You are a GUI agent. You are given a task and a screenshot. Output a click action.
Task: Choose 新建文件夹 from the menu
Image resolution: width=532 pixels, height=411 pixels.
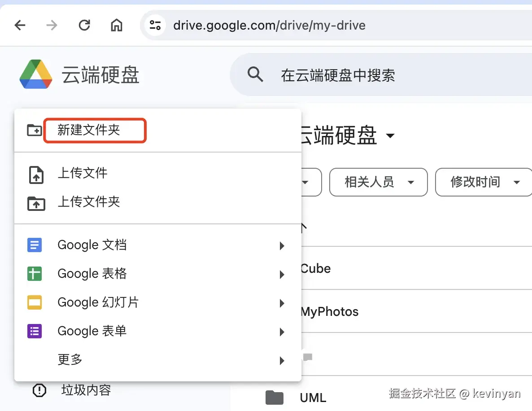[158, 130]
